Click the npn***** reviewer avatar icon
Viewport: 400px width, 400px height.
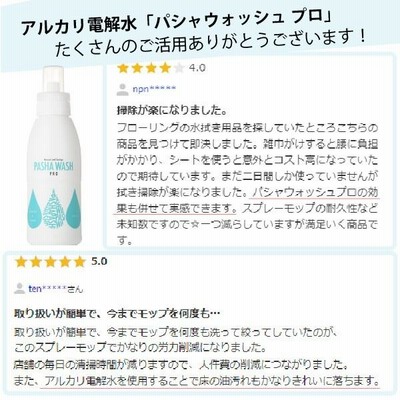[x=123, y=89]
